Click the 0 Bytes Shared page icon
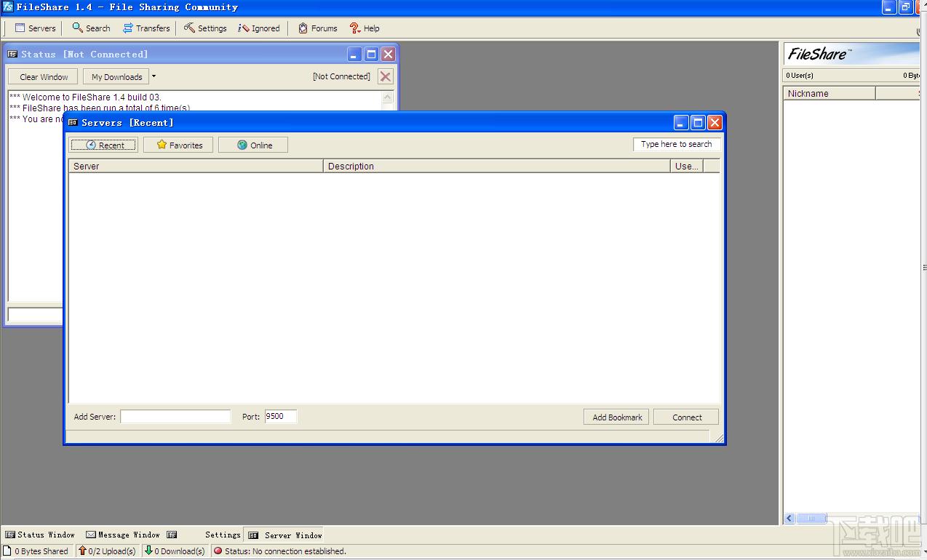 click(8, 551)
